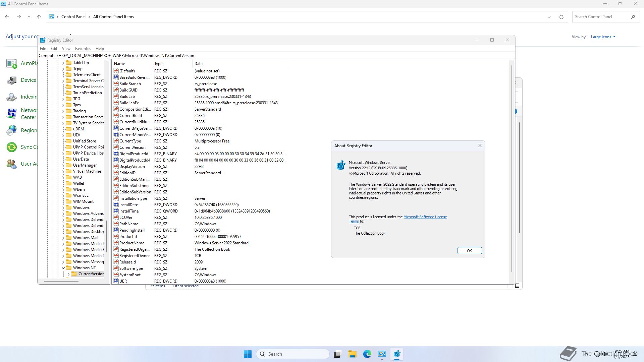Open the Devices control panel icon

click(12, 80)
